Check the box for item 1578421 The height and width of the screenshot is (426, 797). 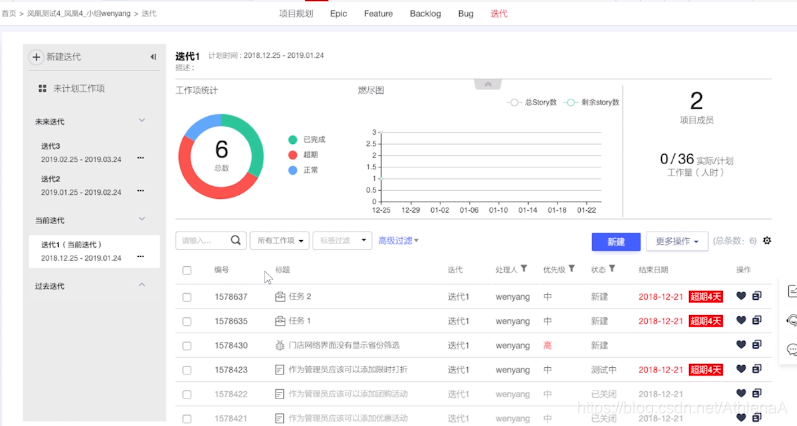tap(187, 419)
